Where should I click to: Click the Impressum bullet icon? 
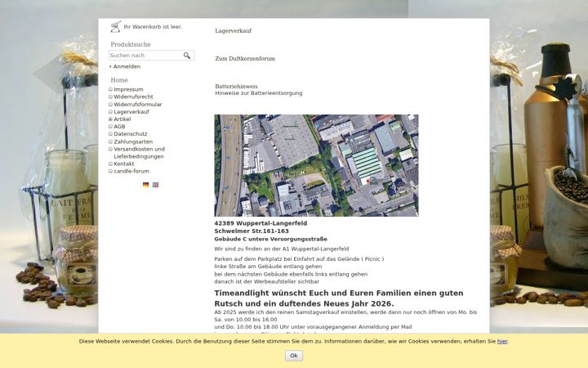point(110,89)
